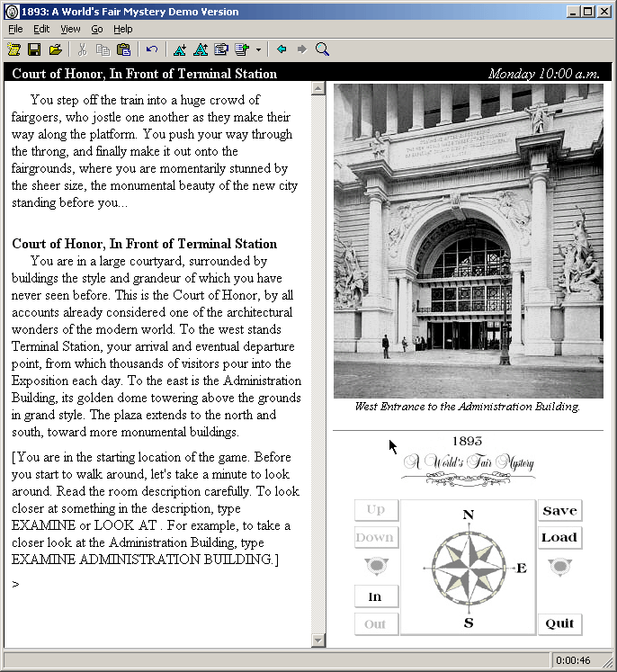Minimize the game window
617x672 pixels.
(x=573, y=12)
